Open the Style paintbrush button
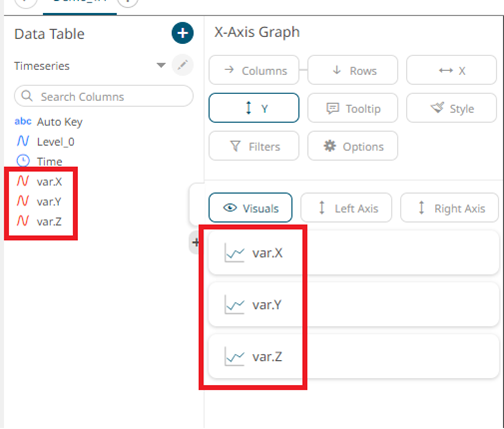 [451, 108]
